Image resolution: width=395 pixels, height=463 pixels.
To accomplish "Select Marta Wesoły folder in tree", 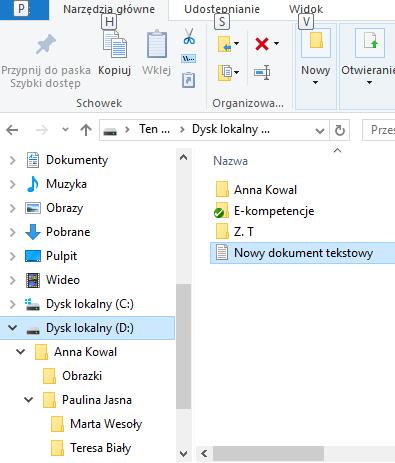I will [x=106, y=424].
